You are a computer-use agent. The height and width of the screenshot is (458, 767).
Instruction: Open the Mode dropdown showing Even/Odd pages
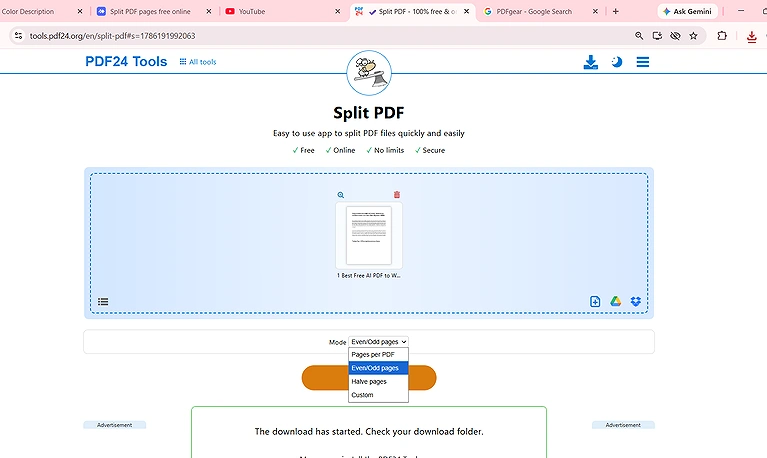(x=379, y=342)
